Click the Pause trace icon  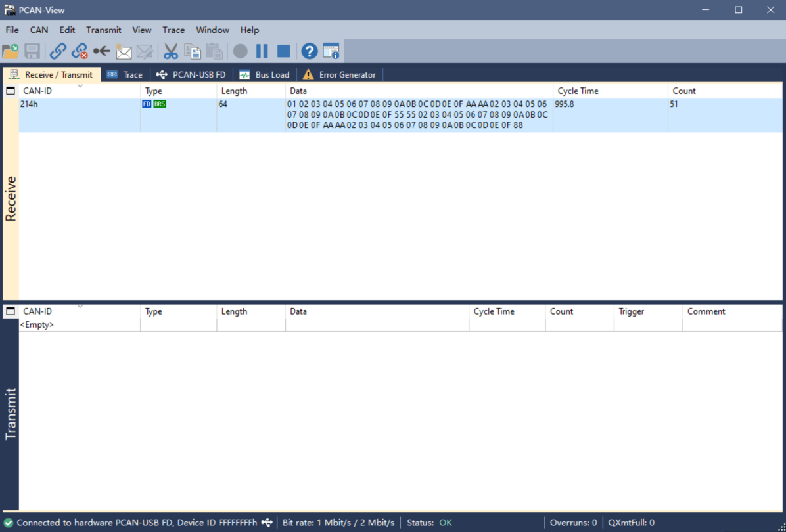pyautogui.click(x=262, y=51)
